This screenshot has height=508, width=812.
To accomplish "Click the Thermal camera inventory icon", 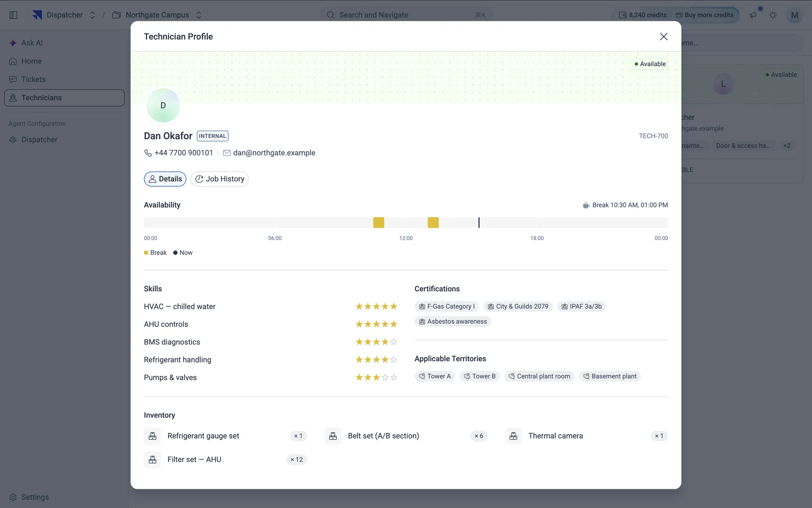I will click(513, 436).
